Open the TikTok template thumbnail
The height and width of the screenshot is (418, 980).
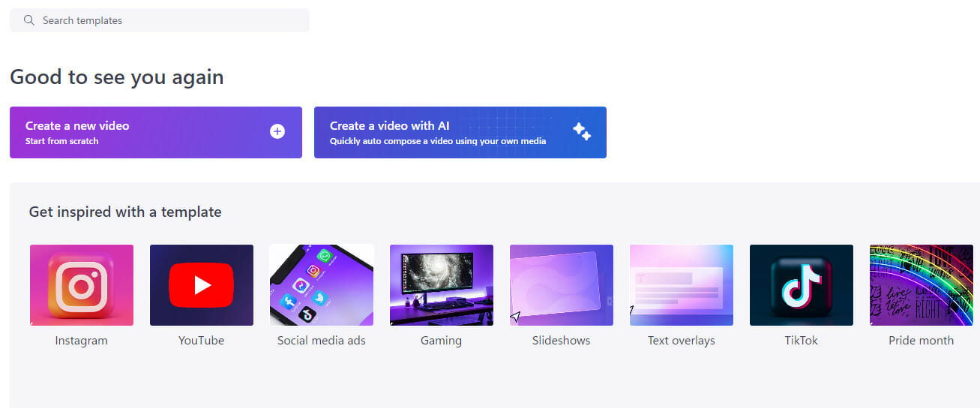[x=802, y=285]
